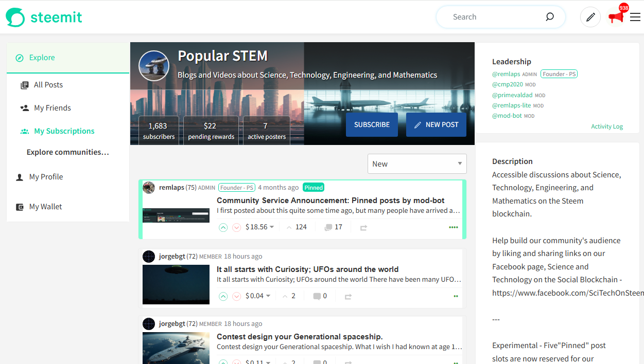Resteem the UFOs around the world post

[348, 296]
